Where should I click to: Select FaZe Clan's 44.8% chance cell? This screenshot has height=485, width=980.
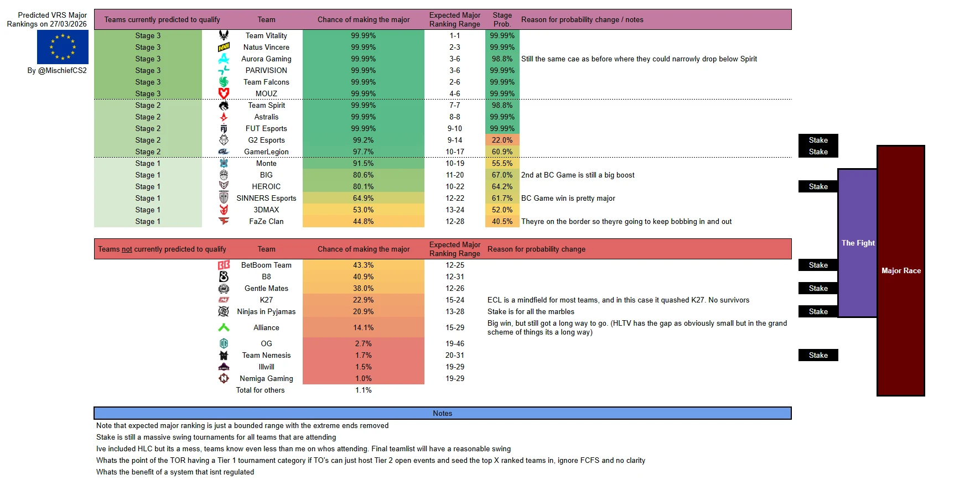coord(363,221)
